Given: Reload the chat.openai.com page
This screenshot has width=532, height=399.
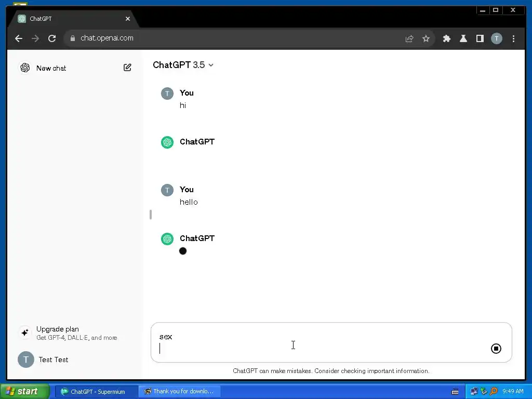Looking at the screenshot, I should [52, 38].
